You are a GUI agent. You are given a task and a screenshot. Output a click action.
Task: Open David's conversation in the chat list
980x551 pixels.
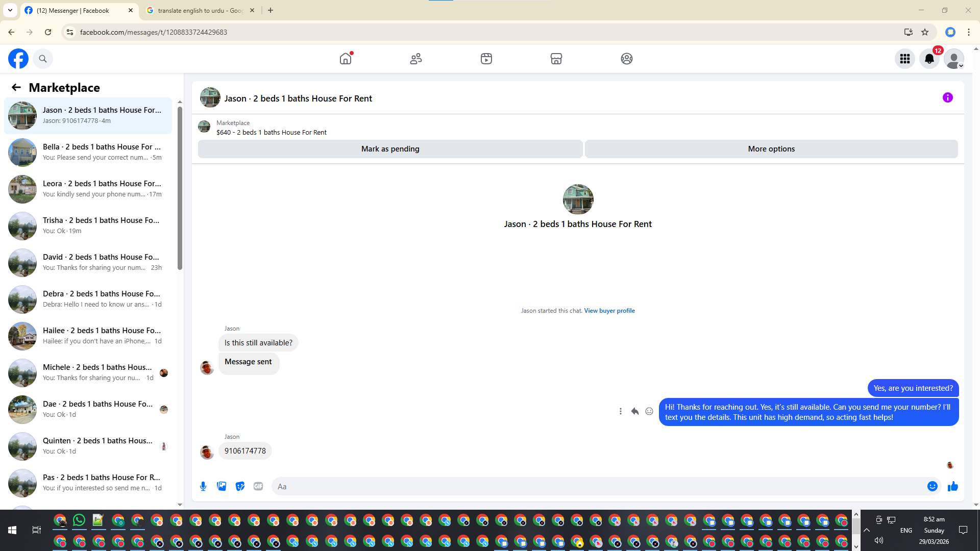[88, 262]
